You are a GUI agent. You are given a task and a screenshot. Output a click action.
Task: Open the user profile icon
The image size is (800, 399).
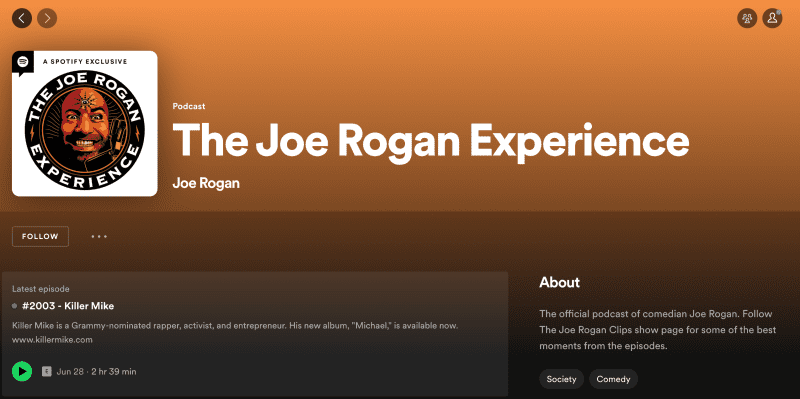tap(772, 18)
